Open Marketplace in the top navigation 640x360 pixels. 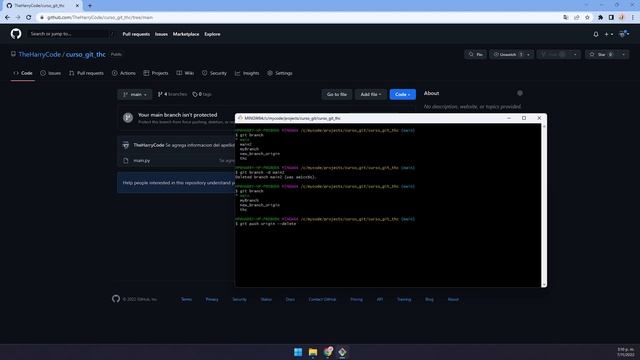186,34
